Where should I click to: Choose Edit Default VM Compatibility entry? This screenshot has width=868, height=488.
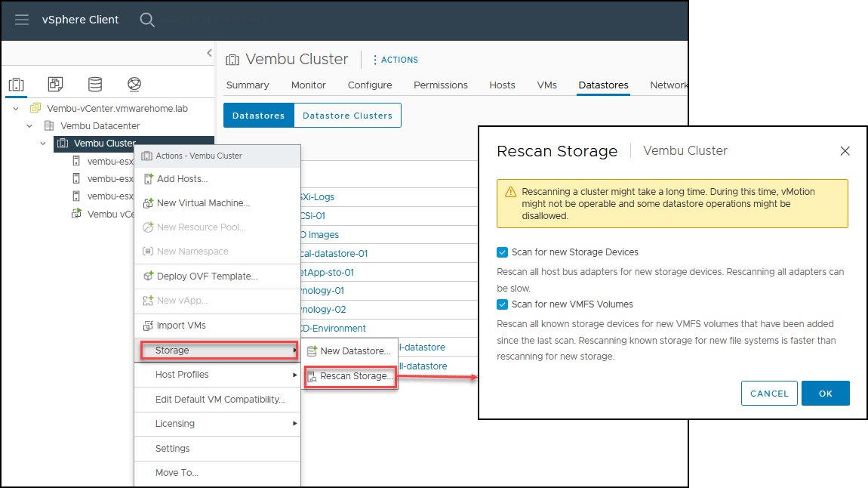[x=217, y=400]
